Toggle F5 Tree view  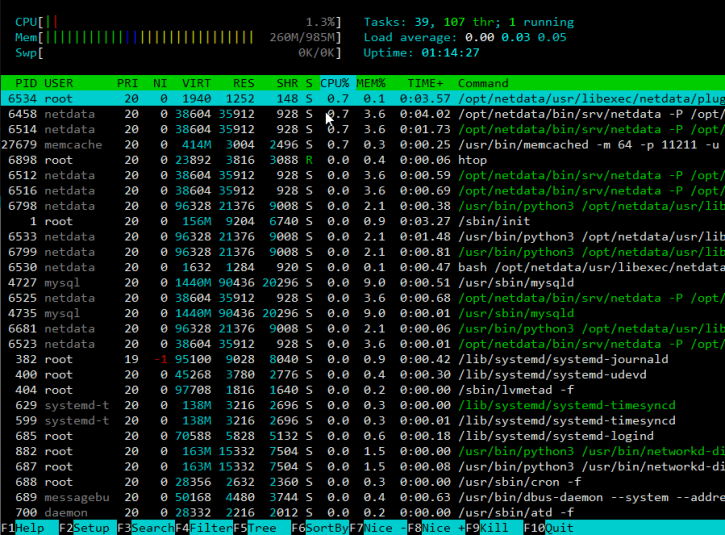point(258,527)
